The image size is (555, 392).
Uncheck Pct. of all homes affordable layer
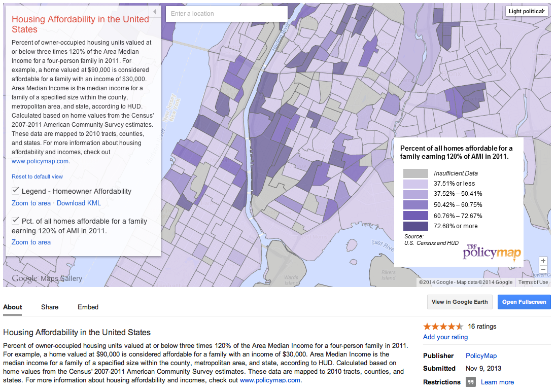(x=16, y=221)
